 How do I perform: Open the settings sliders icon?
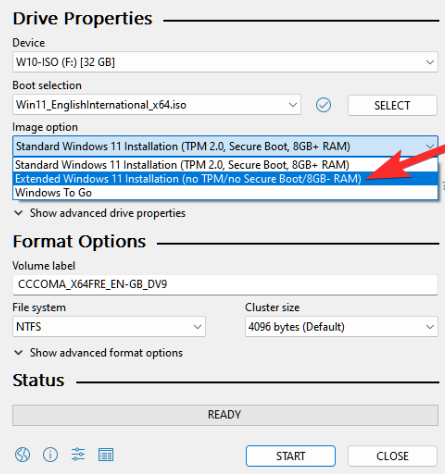pos(78,454)
